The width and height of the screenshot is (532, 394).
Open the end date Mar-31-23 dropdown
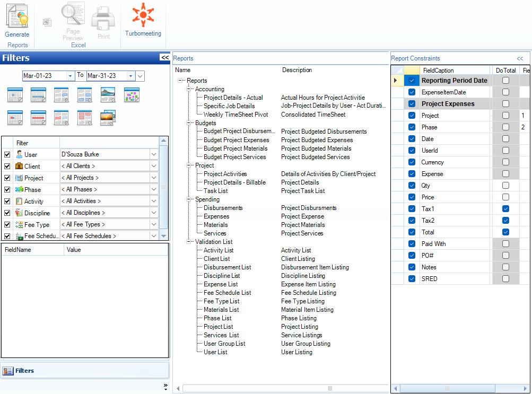coord(130,76)
